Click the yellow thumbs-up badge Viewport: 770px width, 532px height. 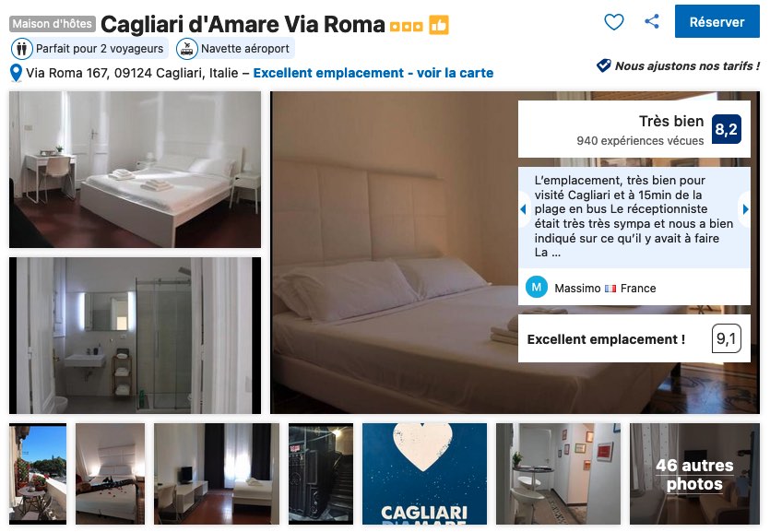439,25
